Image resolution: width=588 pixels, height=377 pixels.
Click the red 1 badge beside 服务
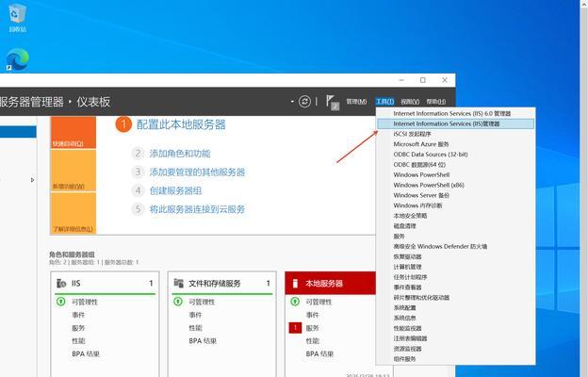[295, 328]
